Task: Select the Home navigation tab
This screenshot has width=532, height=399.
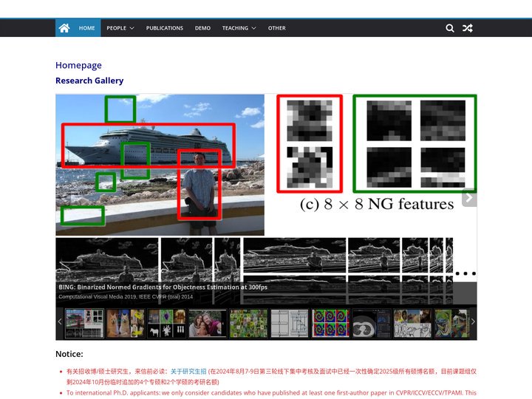Action: tap(87, 28)
